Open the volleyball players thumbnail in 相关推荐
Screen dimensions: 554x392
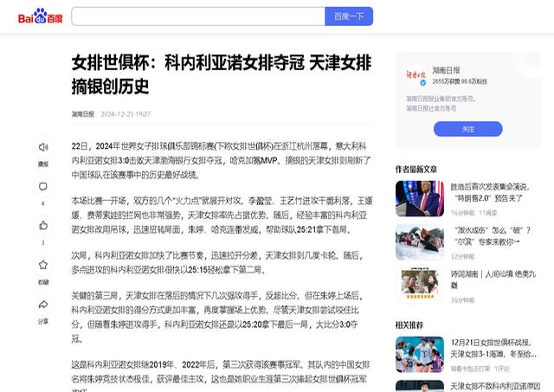(x=420, y=355)
